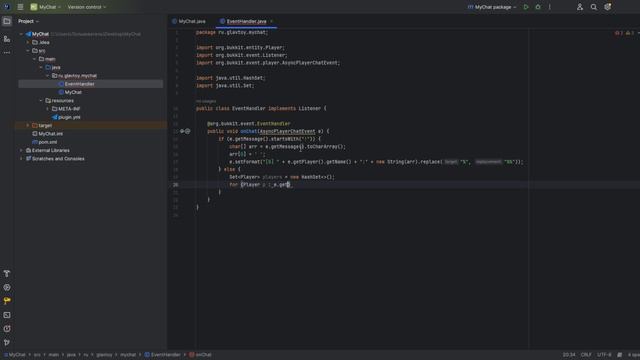Click MyChat breadcrumb in status bar

(x=15, y=355)
